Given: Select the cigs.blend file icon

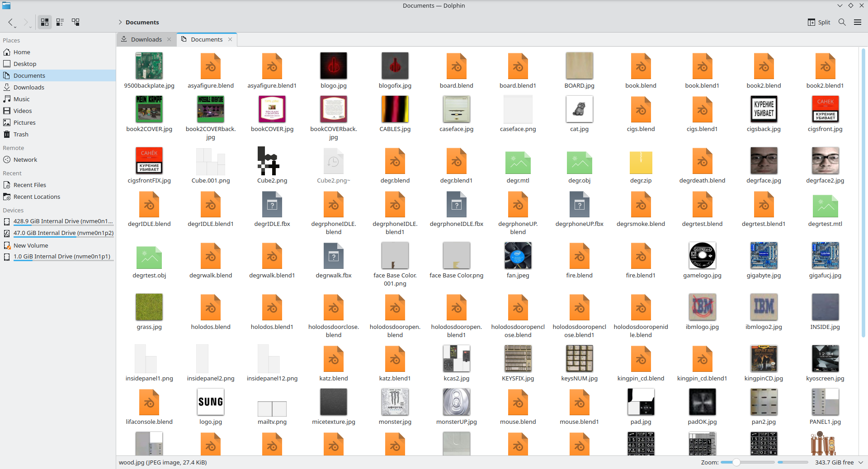Looking at the screenshot, I should pos(641,109).
